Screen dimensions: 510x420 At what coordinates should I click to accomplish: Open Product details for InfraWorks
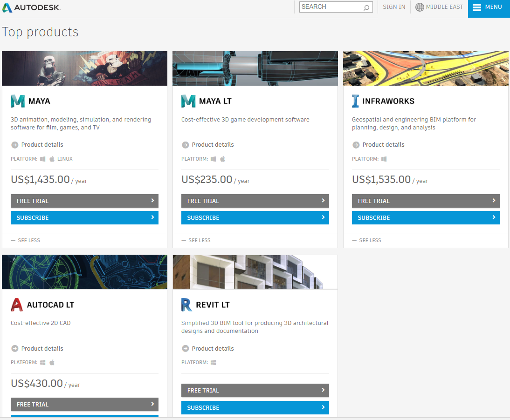click(382, 145)
